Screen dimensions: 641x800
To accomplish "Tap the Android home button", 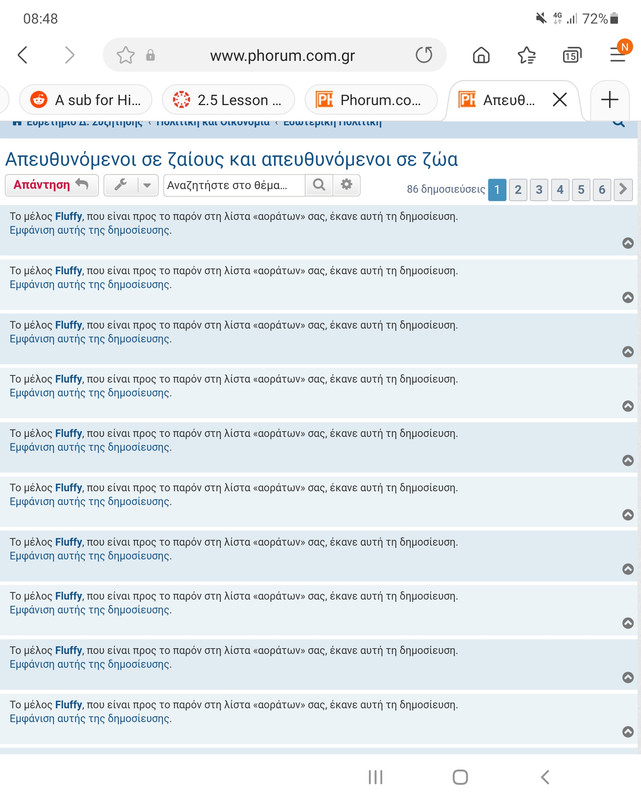I will click(460, 777).
